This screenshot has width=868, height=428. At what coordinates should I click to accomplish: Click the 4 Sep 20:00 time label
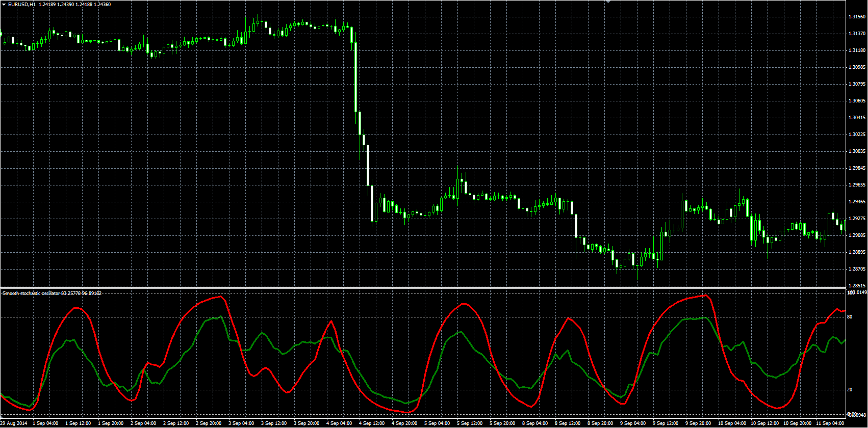[404, 423]
